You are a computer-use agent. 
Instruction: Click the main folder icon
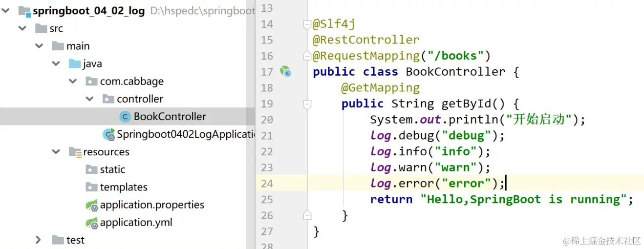pos(58,46)
